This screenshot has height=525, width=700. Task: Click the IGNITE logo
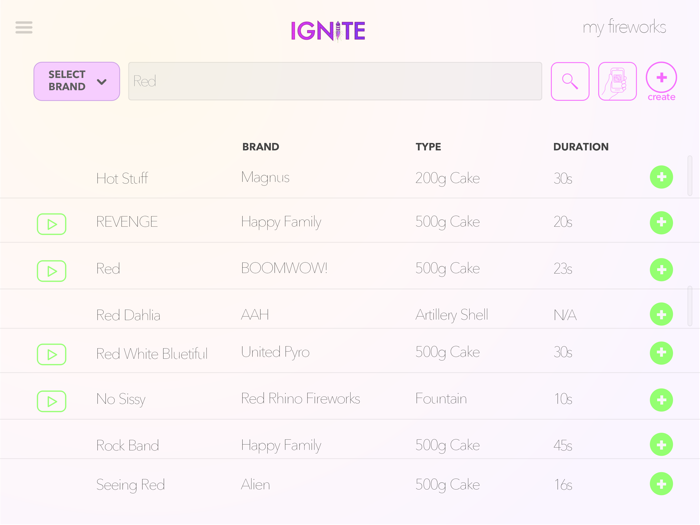[328, 31]
